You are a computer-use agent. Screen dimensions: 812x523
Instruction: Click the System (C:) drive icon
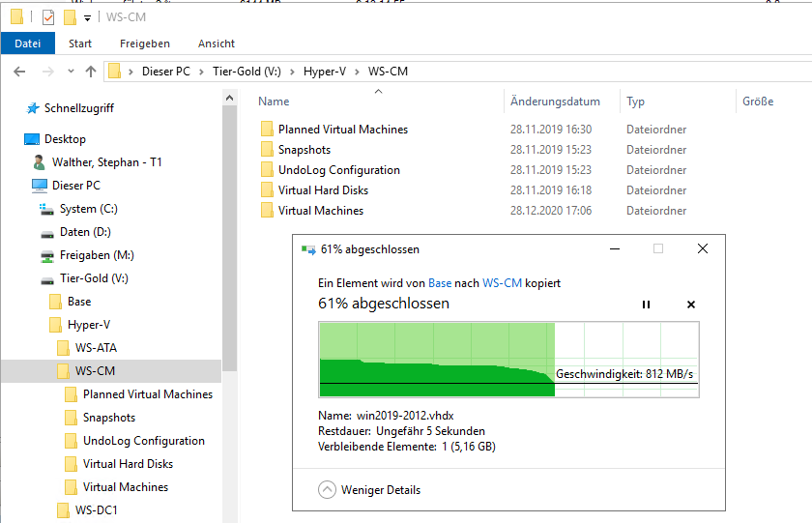46,209
